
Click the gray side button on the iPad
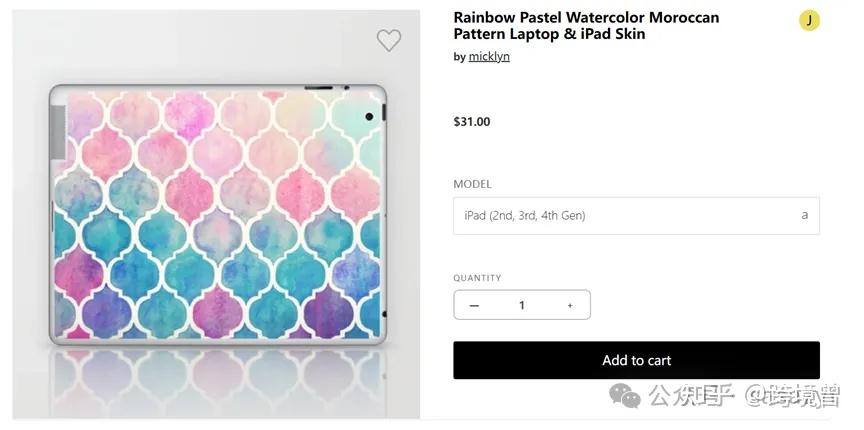[57, 130]
